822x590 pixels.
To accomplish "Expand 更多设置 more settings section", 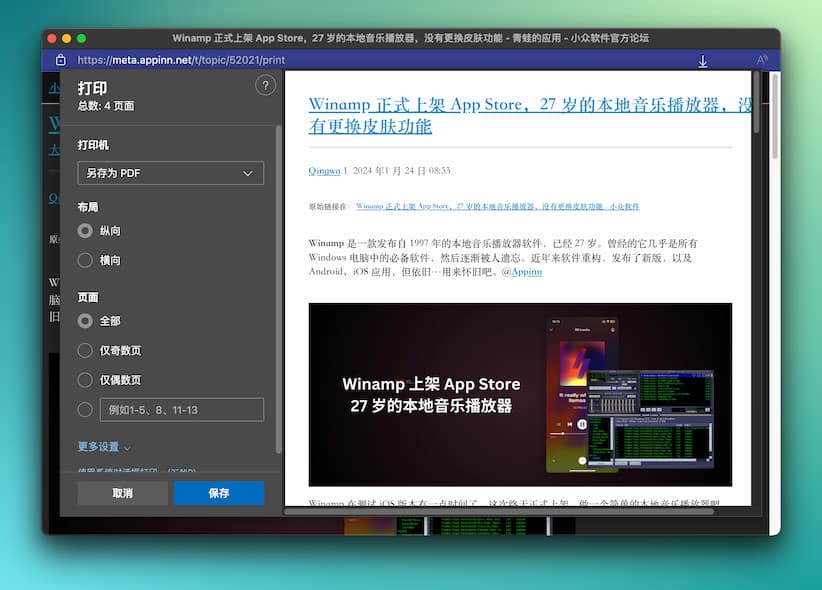I will point(104,447).
